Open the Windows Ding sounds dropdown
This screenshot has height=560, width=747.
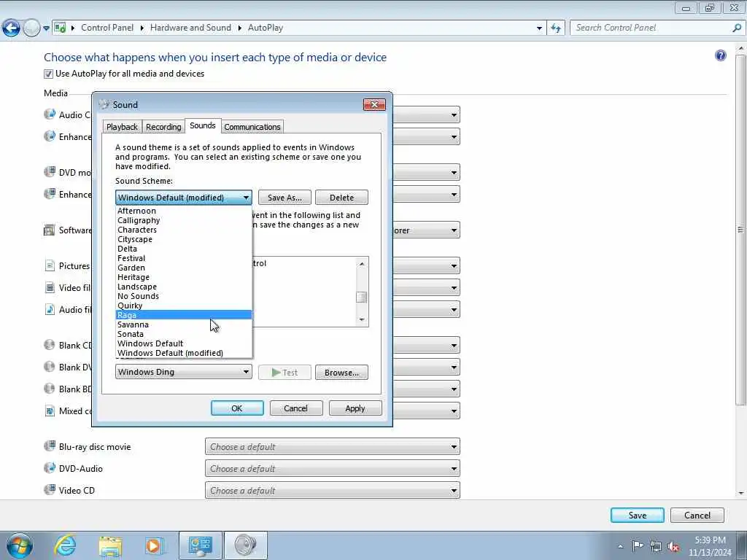(183, 372)
